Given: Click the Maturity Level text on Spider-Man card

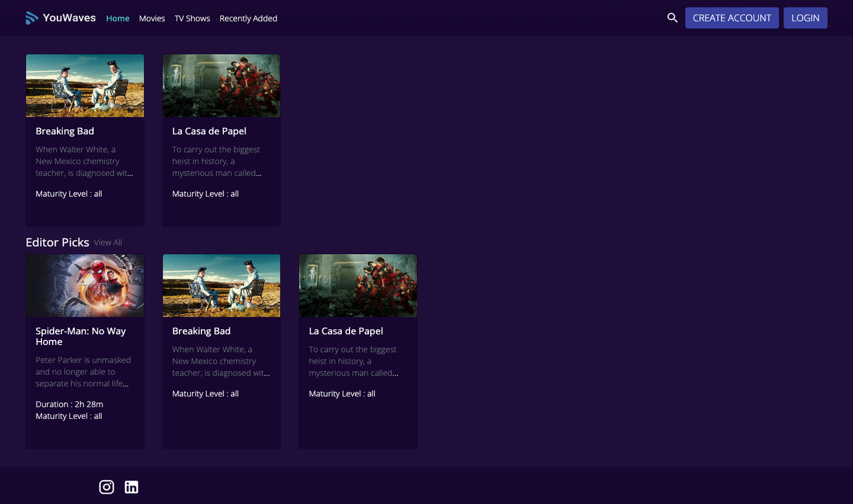Looking at the screenshot, I should [69, 416].
